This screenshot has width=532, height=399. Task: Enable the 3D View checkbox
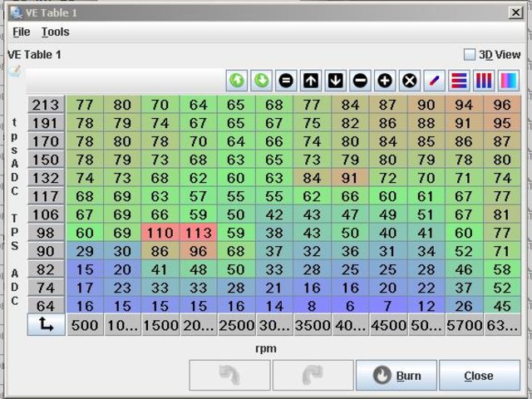470,55
